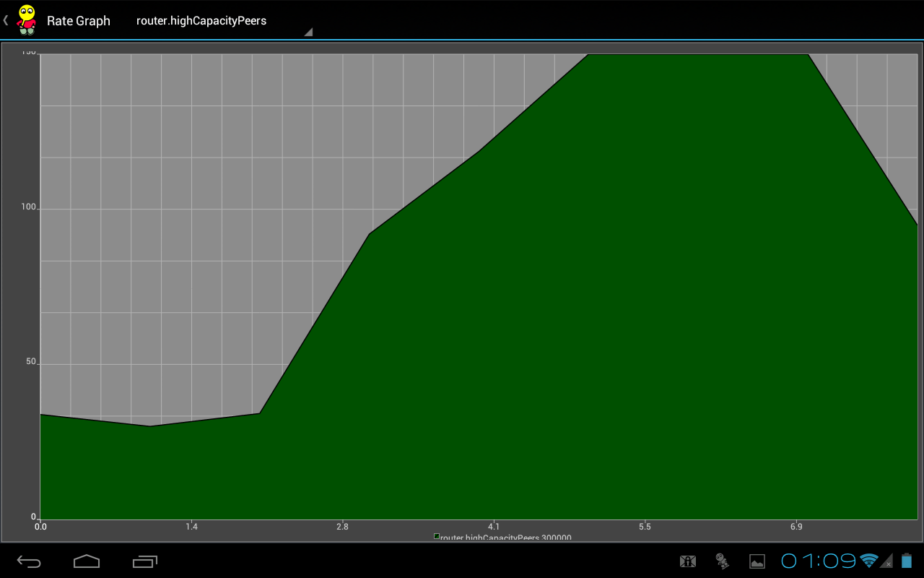
Task: Tap the mobile signal status icon
Action: click(887, 561)
